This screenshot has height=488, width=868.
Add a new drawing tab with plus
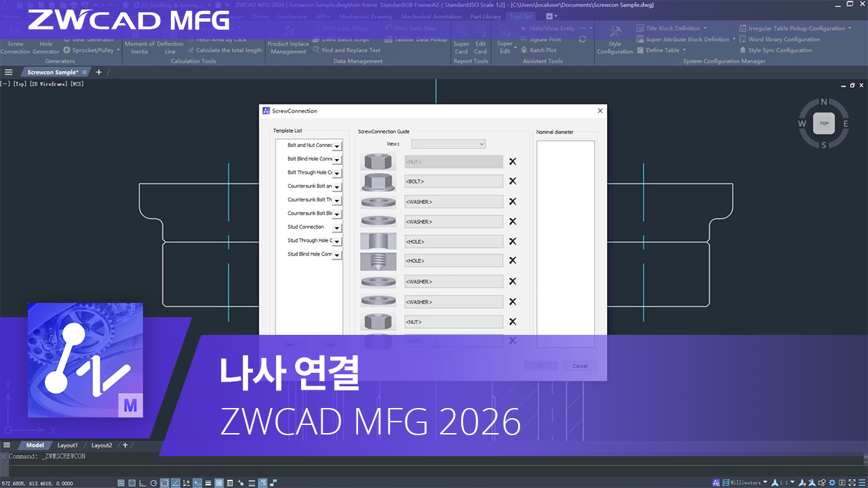tap(98, 72)
